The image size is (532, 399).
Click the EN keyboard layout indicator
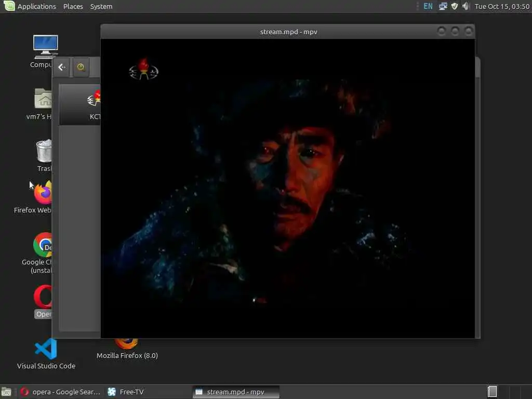tap(428, 6)
